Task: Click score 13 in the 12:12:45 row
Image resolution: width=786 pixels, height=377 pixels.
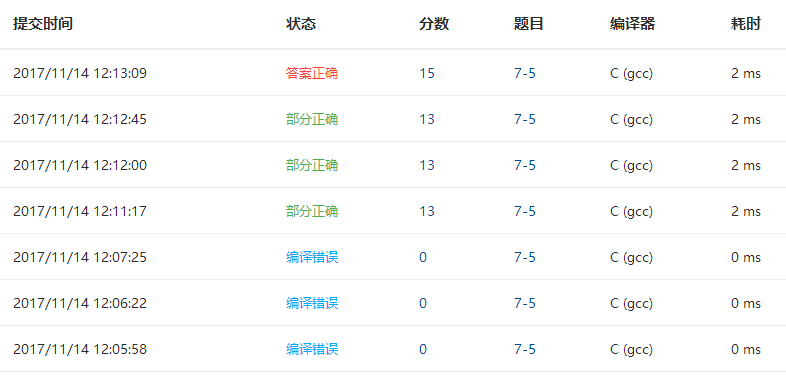Action: [x=427, y=119]
